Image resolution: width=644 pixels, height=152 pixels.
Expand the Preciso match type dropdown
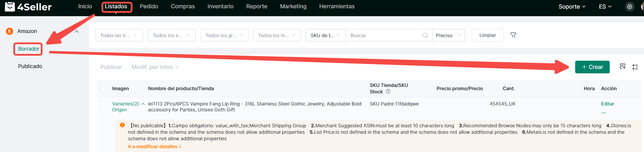click(x=448, y=35)
